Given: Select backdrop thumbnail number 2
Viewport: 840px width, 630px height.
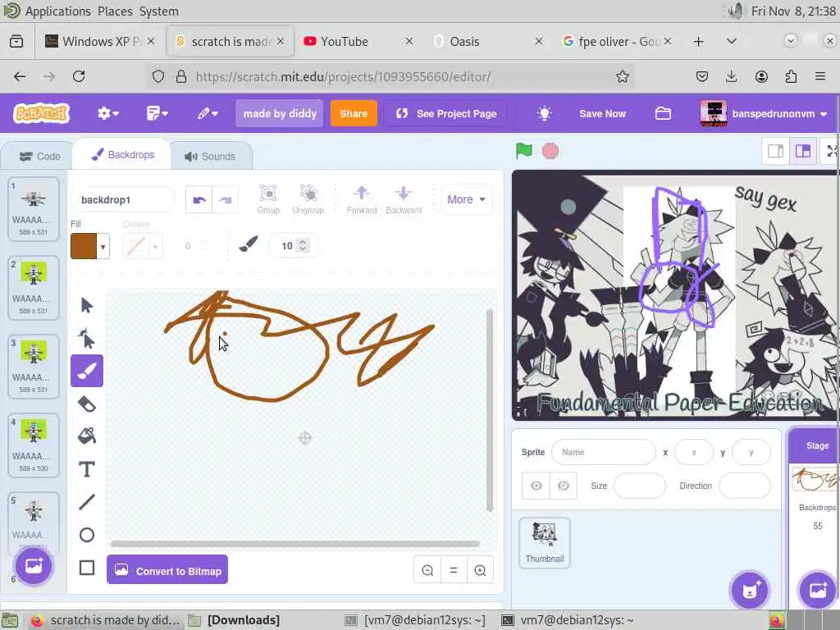Looking at the screenshot, I should (x=33, y=288).
